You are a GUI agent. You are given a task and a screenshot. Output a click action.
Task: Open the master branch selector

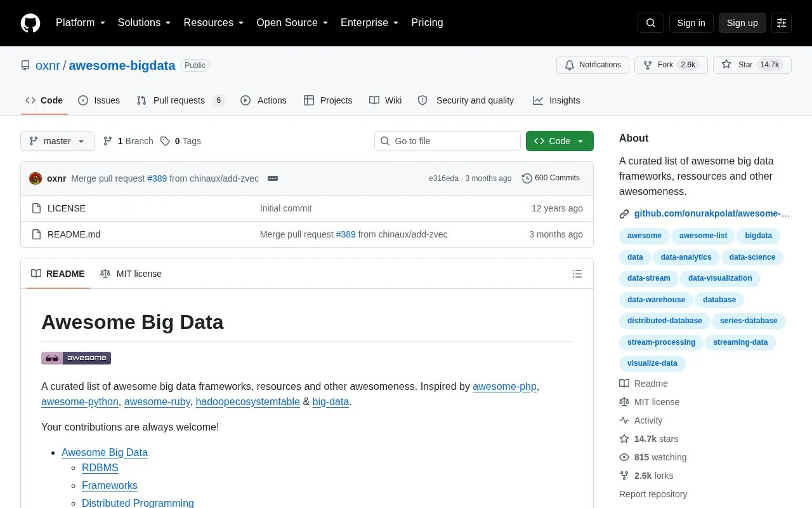[x=57, y=141]
